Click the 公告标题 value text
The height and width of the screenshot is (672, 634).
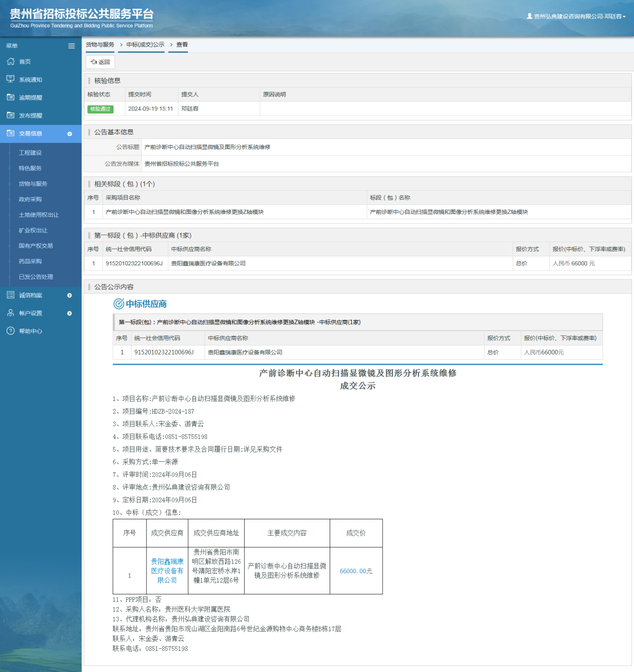point(207,147)
